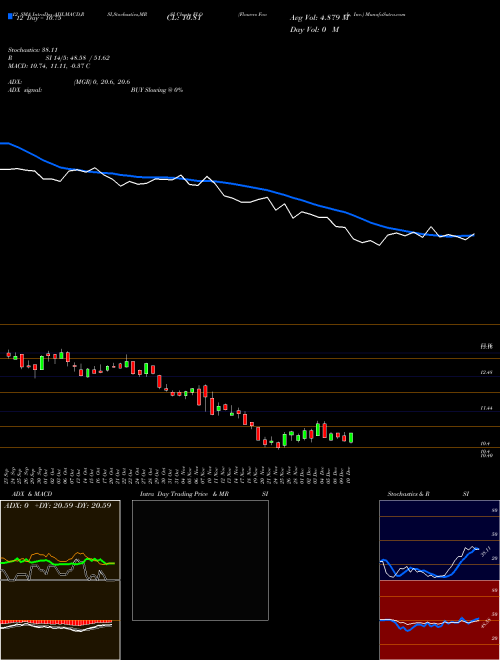The image size is (500, 660).
Task: Click the 'Day Vol: 0 M' text
Action: click(x=314, y=30)
